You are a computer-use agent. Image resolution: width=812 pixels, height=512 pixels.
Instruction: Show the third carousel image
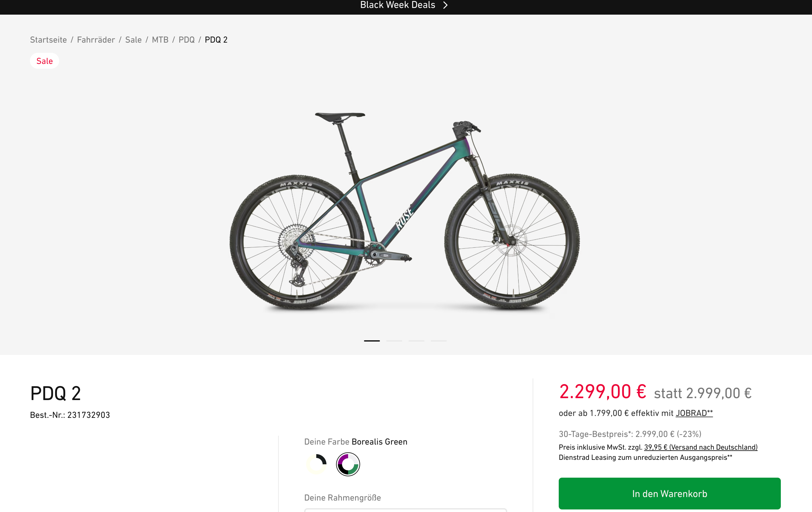(416, 341)
